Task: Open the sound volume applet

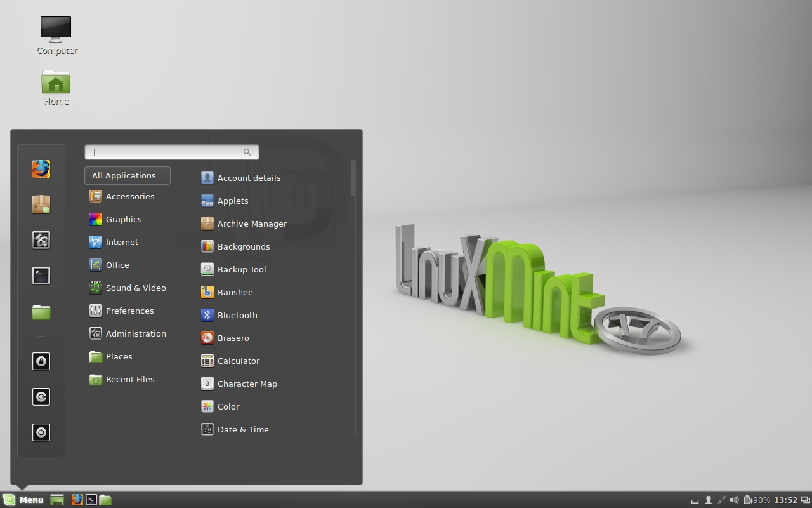Action: [x=734, y=500]
